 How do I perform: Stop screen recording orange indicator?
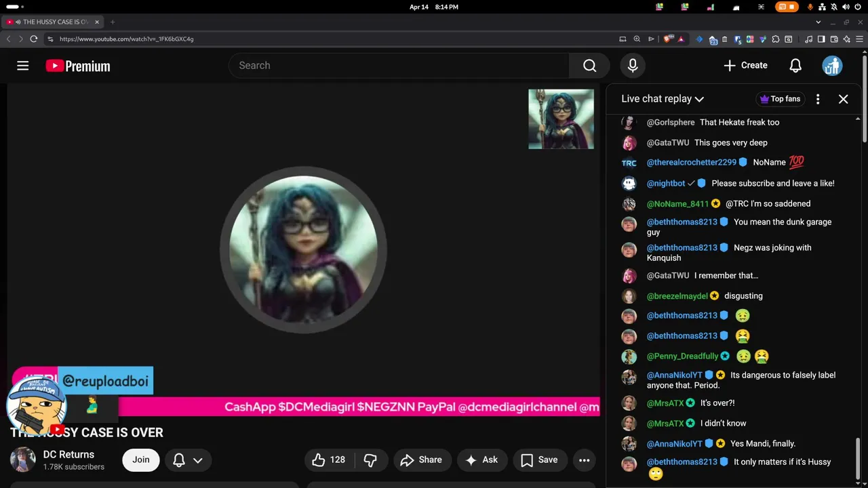[x=787, y=7]
